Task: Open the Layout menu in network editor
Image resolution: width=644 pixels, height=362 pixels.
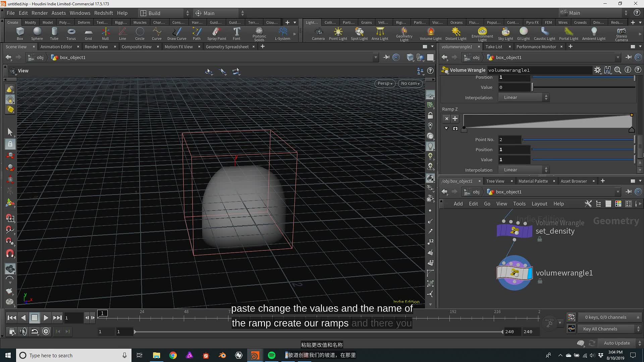Action: tap(539, 204)
